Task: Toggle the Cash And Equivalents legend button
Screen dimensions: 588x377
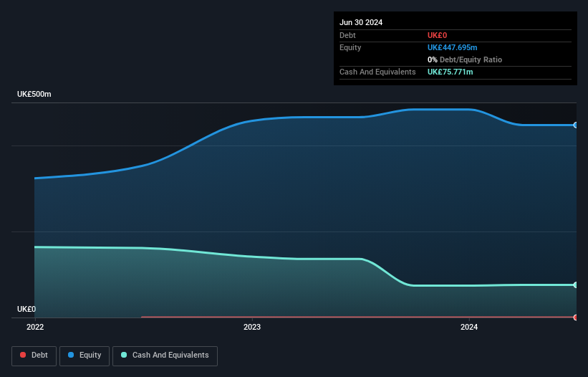Action: [x=165, y=355]
